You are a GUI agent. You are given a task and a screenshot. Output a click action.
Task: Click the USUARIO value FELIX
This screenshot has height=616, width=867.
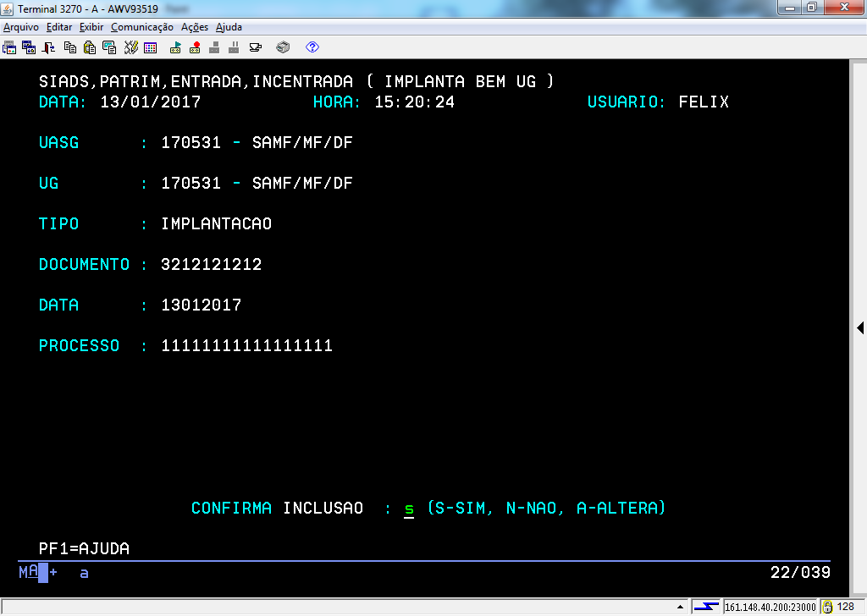pos(704,102)
